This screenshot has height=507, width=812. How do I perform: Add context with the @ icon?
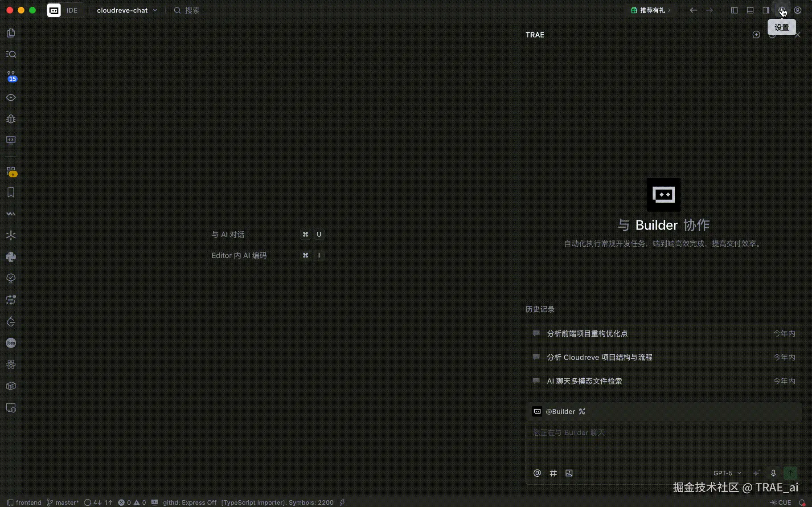tap(537, 473)
